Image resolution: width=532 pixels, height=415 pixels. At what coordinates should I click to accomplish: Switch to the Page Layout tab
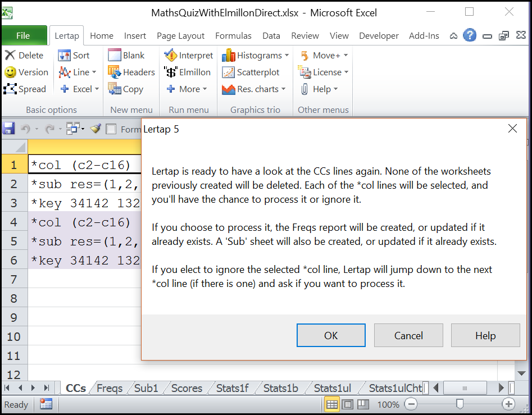[180, 35]
